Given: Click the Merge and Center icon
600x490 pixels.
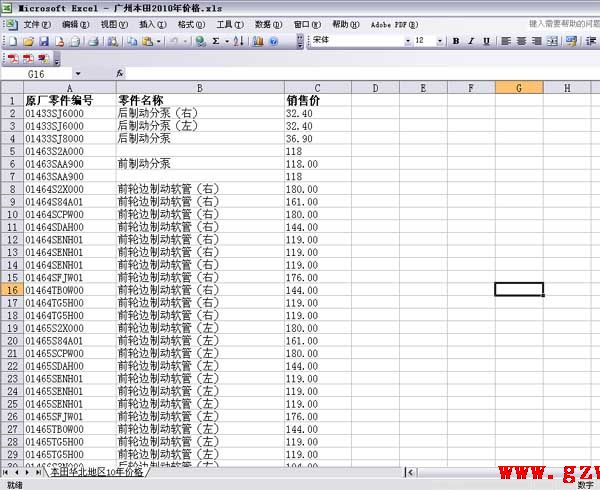Looking at the screenshot, I should click(552, 41).
